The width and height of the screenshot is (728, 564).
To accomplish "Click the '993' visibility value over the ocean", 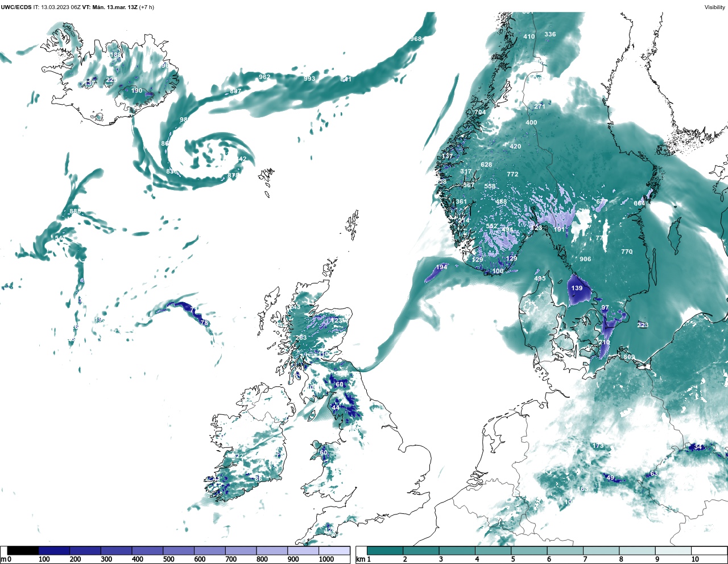I will point(309,79).
